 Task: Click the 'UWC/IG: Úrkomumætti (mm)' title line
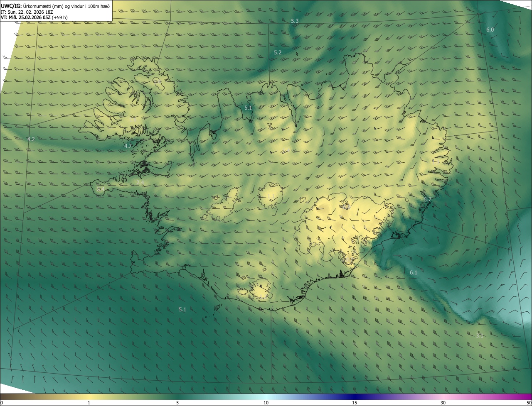55,6
